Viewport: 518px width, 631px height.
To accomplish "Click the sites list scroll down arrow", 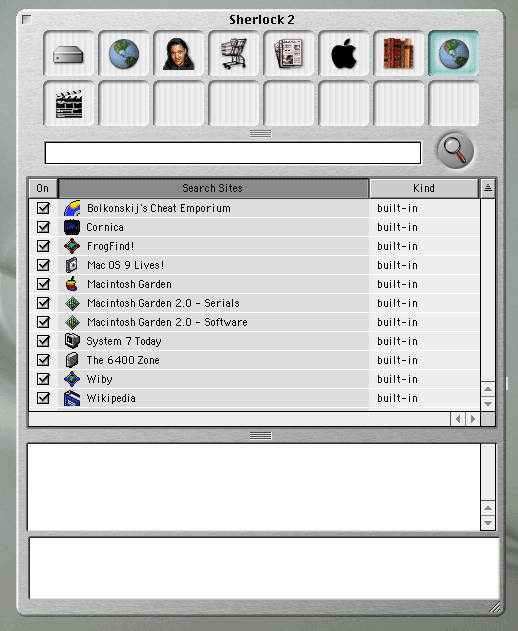I will point(488,404).
